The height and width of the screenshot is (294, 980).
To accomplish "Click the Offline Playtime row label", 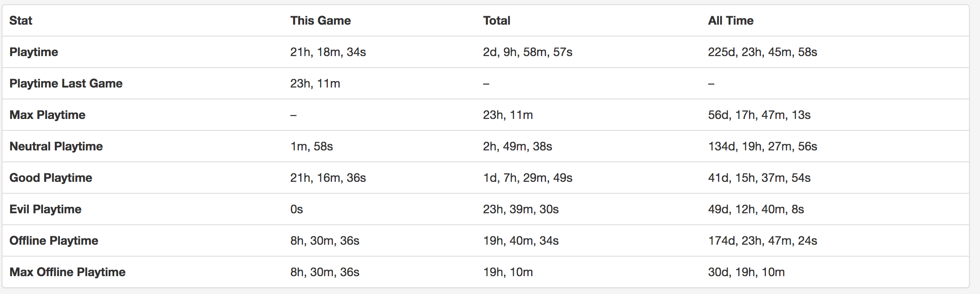I will (54, 240).
